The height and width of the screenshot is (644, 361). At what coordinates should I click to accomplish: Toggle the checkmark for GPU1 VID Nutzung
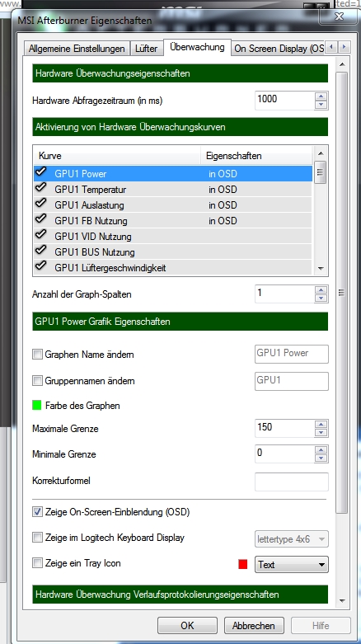[x=40, y=234]
